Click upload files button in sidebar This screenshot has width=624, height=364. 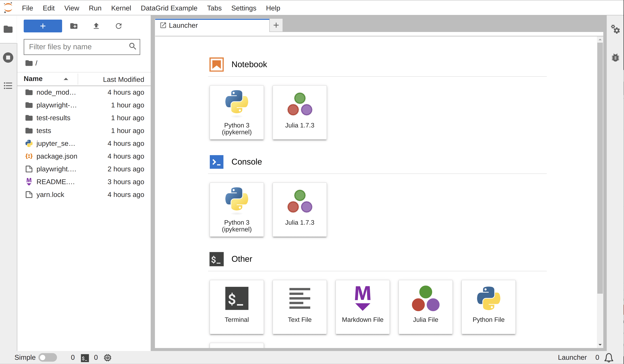[96, 26]
